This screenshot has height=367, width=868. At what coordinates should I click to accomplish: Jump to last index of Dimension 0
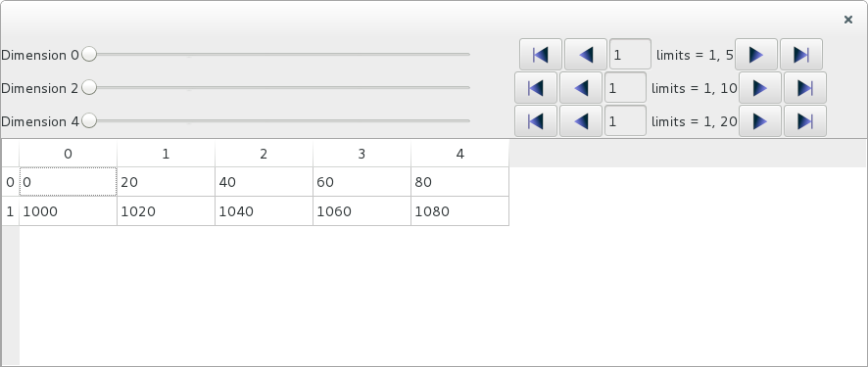[801, 55]
